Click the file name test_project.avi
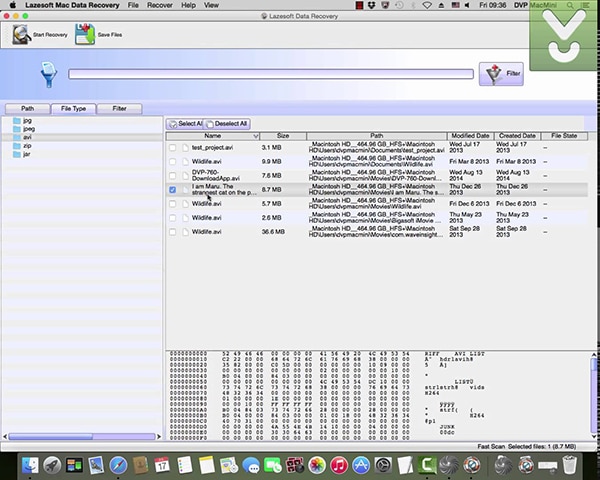600x480 pixels. pos(212,148)
